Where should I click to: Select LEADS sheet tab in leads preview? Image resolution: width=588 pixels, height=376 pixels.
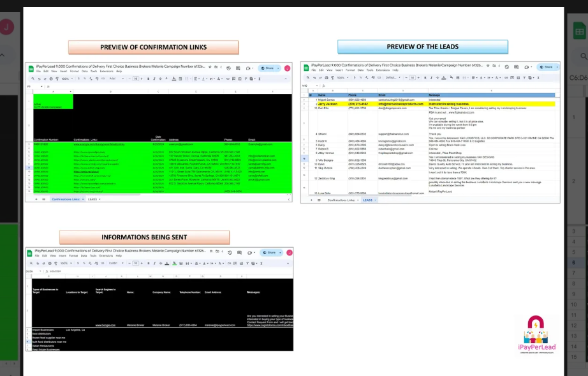367,200
